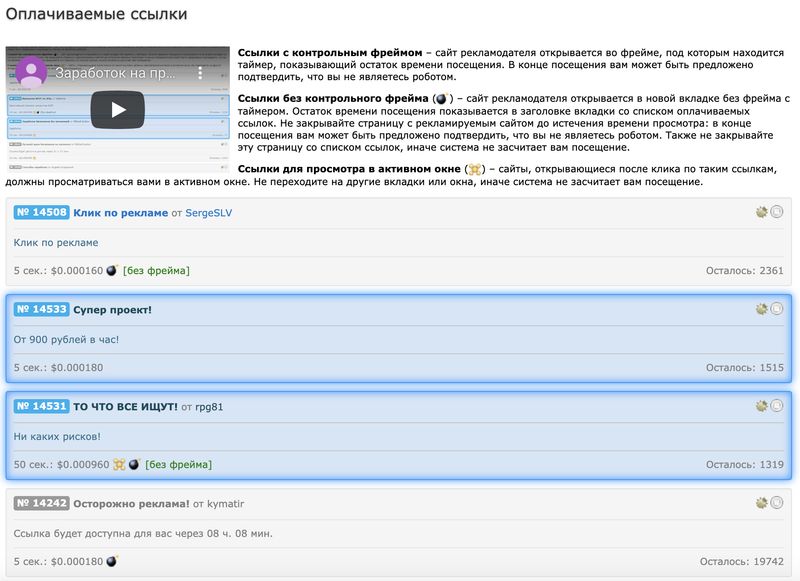Click the round icon on ad 14531
Viewport: 800px width, 581px height.
click(x=777, y=406)
